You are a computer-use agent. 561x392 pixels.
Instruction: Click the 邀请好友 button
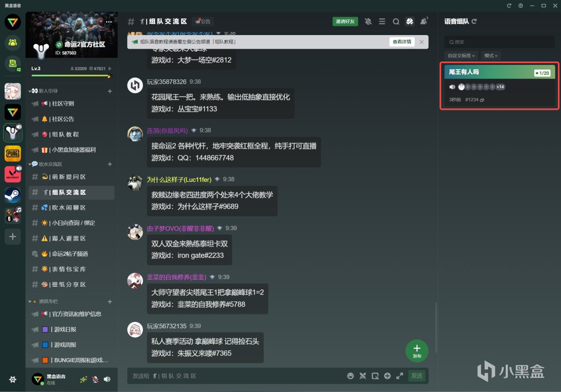[x=346, y=21]
